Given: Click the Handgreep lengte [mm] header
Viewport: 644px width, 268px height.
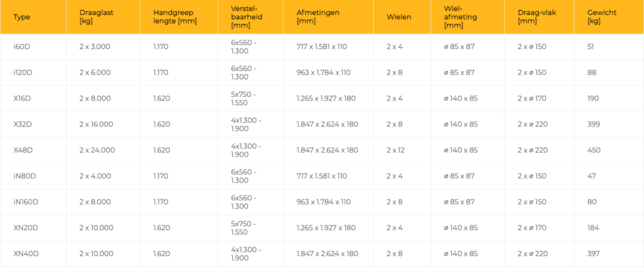Looking at the screenshot, I should point(179,17).
